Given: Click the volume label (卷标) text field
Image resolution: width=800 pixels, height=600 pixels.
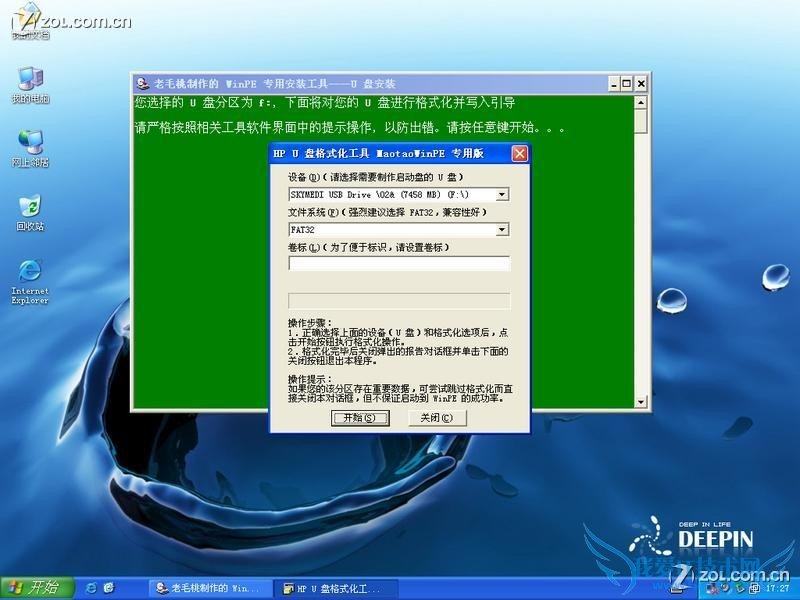Looking at the screenshot, I should [x=399, y=264].
